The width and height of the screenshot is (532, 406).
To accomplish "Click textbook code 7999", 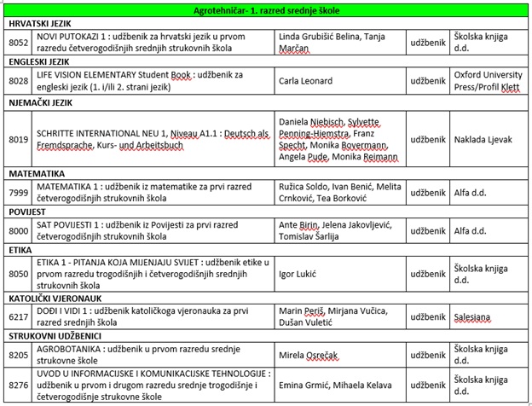I will [18, 193].
